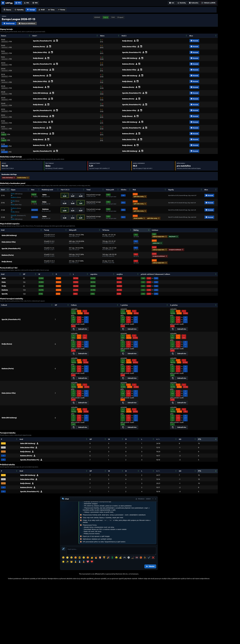The width and height of the screenshot is (240, 644).
Task: Expand 'Zobrazit více' for Badema 2. poločas
Action: [181, 378]
